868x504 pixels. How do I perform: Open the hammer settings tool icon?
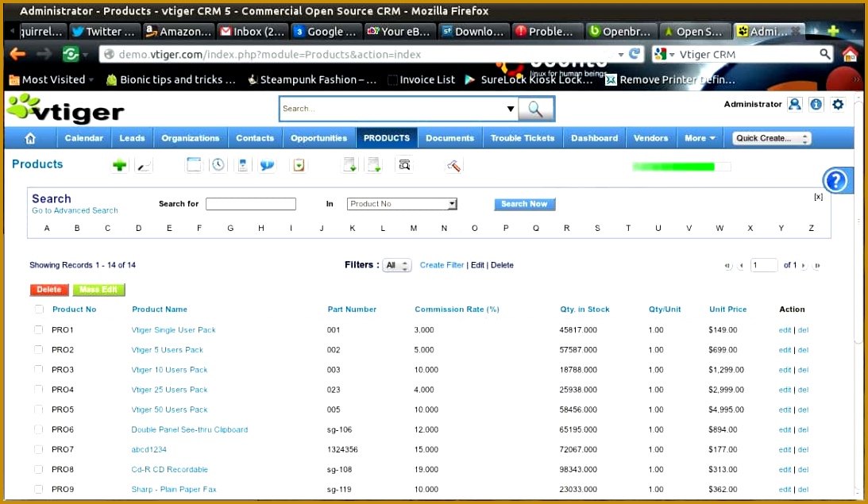pos(454,165)
